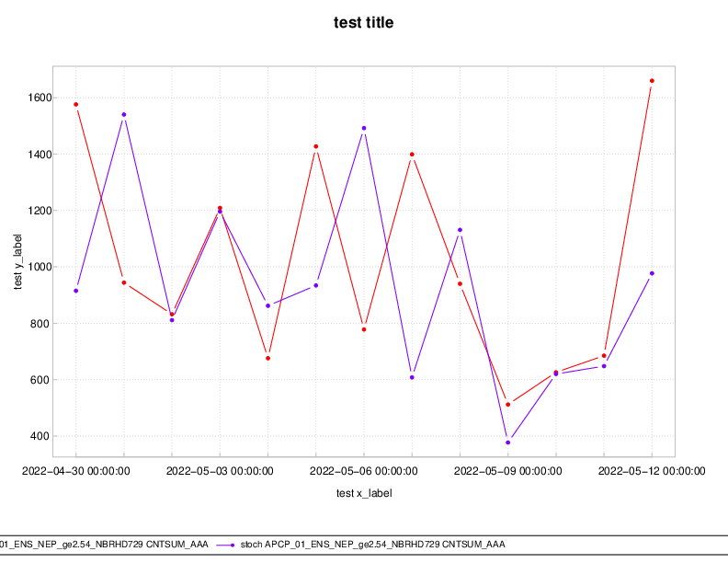The height and width of the screenshot is (563, 728).
Task: Click the "test title" chart heading
Action: 363,22
